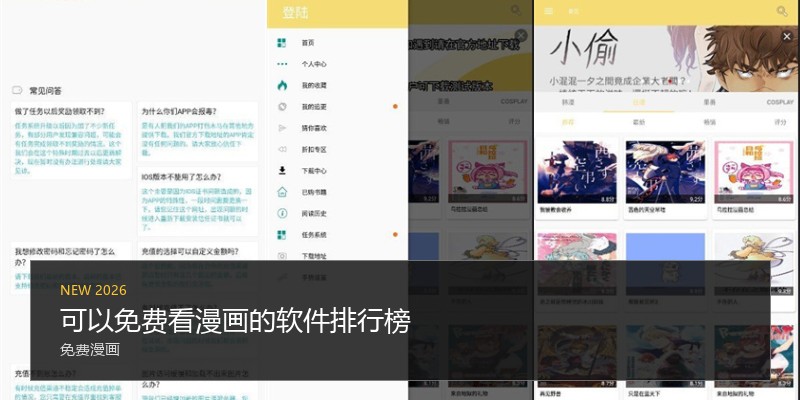The image size is (800, 400).
Task: Switch to COSPLAY tab in right screen
Action: click(780, 102)
